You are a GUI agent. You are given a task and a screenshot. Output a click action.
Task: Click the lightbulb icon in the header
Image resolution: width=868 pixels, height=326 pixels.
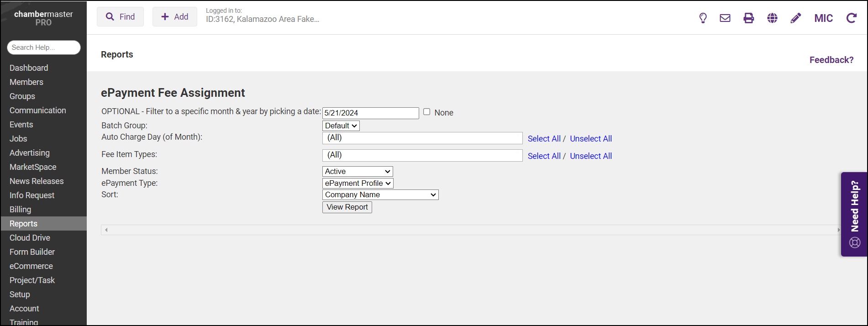[703, 18]
